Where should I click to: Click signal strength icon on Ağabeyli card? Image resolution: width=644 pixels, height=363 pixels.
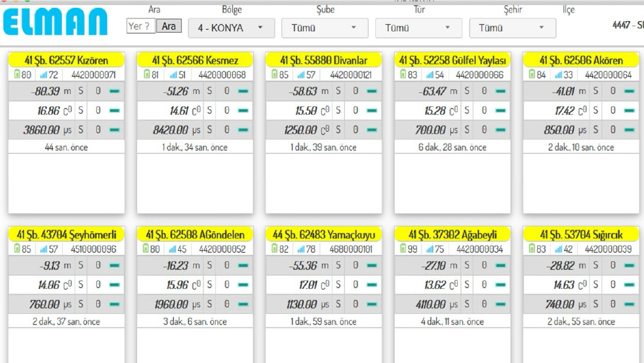pos(430,249)
